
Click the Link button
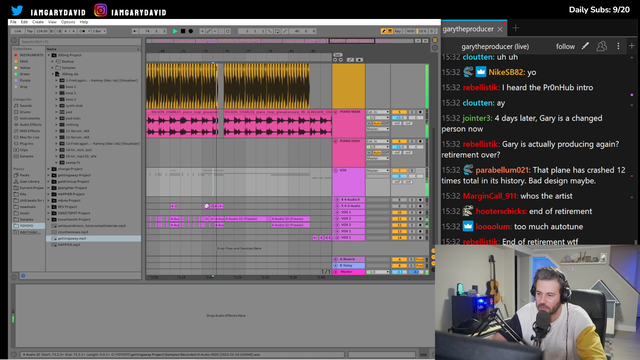click(18, 31)
